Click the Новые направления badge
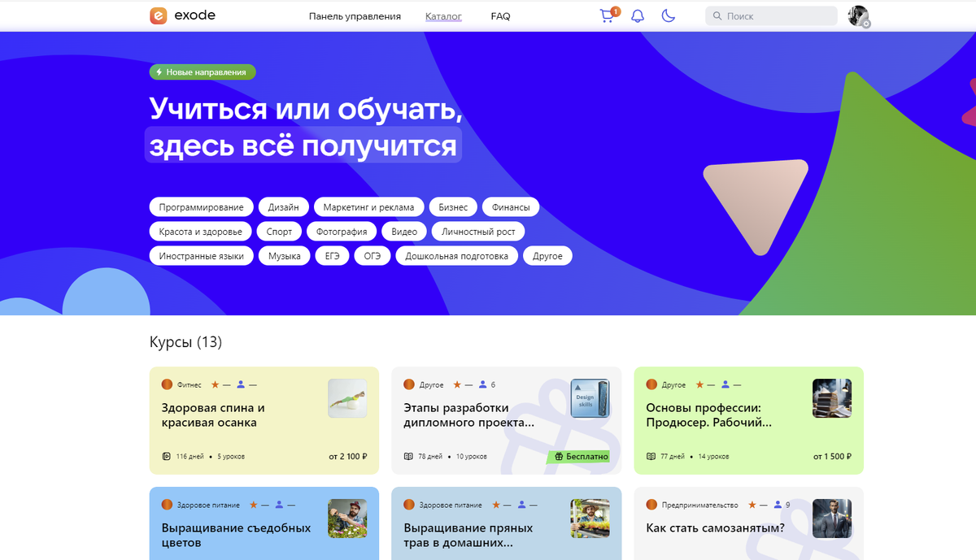The width and height of the screenshot is (976, 560). [203, 72]
